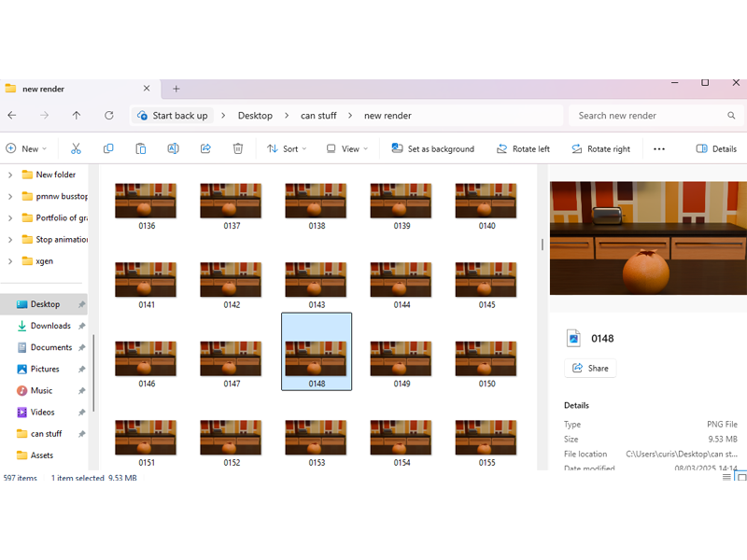Click the Share icon in toolbar
747x560 pixels.
(205, 148)
